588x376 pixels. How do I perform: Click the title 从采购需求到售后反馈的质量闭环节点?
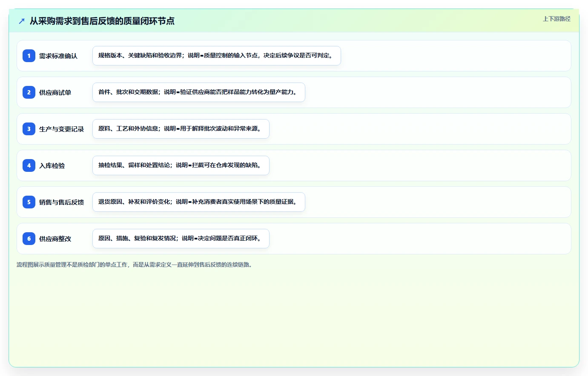coord(102,21)
